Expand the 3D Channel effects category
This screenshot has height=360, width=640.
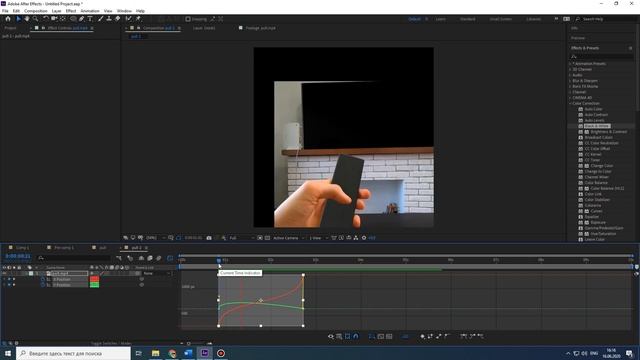[x=571, y=69]
